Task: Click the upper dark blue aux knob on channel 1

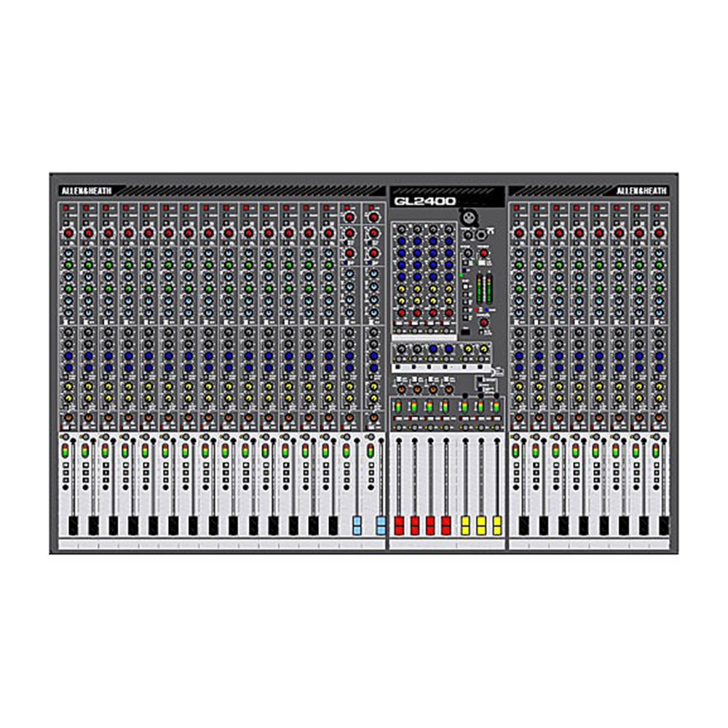Action: coord(68,357)
